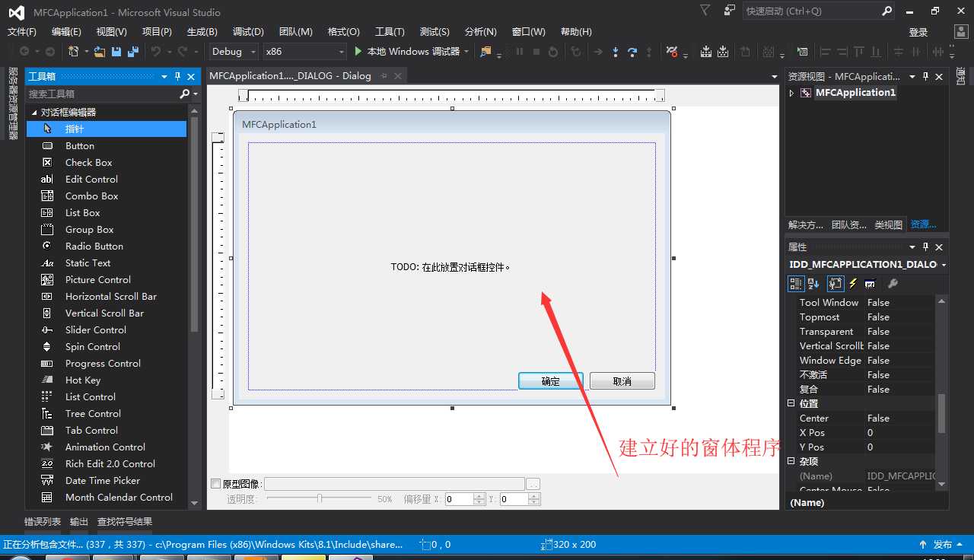Show control events lightning icon
This screenshot has height=560, width=974.
tap(853, 284)
